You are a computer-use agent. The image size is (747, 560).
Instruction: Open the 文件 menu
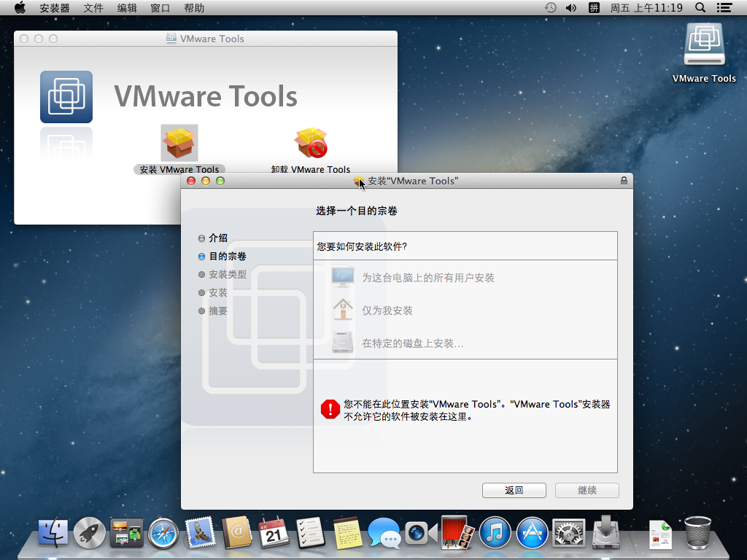point(93,8)
